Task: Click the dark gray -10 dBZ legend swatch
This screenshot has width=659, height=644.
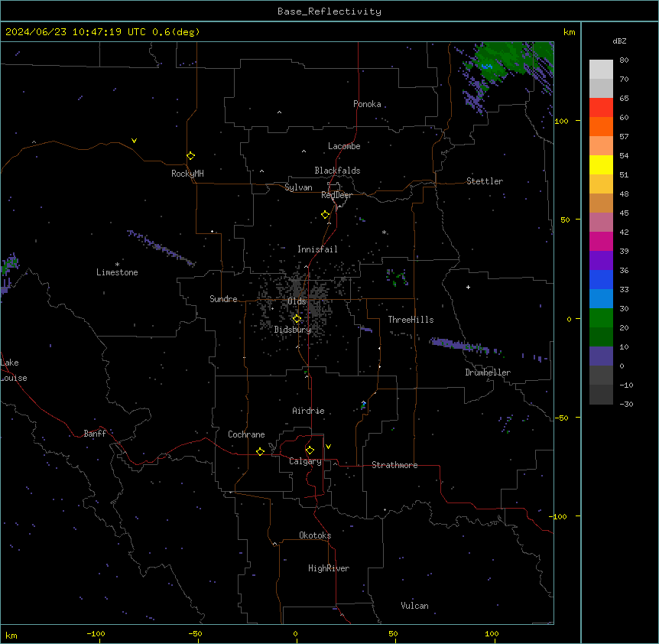Action: pos(601,395)
